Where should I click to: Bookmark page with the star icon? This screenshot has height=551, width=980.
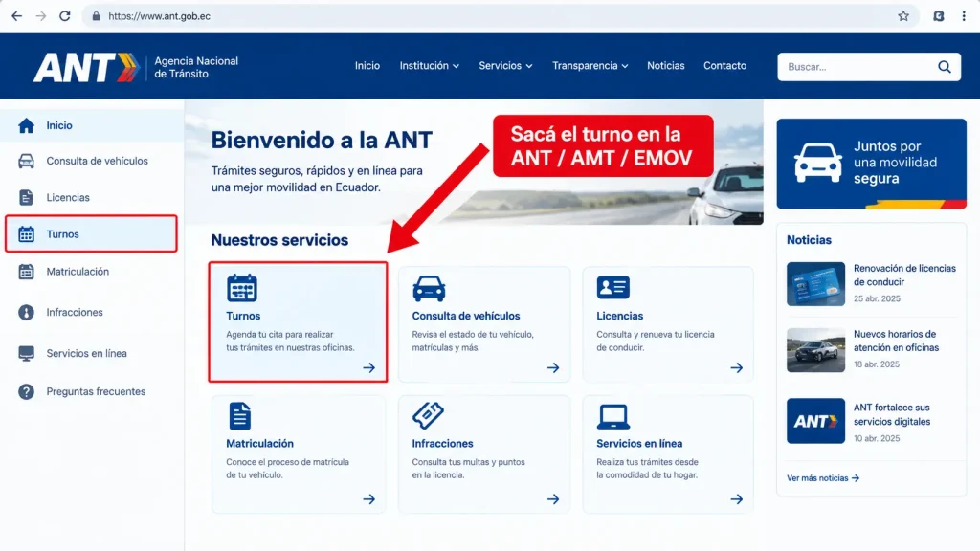pyautogui.click(x=903, y=16)
